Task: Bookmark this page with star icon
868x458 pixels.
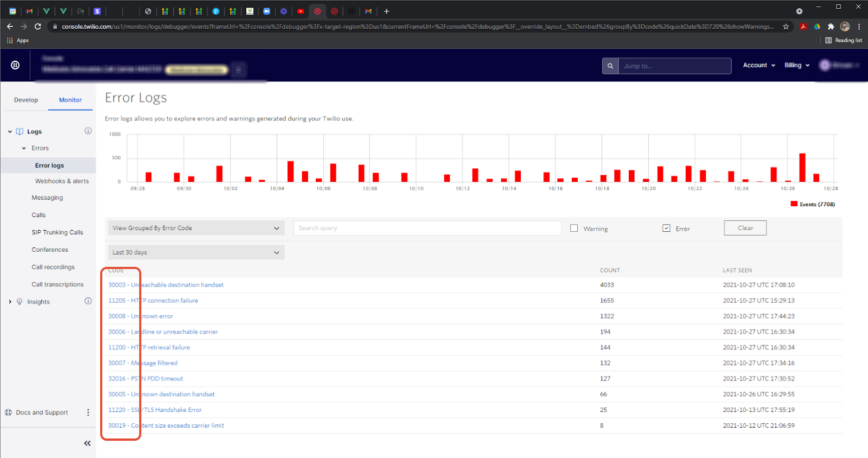Action: pyautogui.click(x=786, y=26)
